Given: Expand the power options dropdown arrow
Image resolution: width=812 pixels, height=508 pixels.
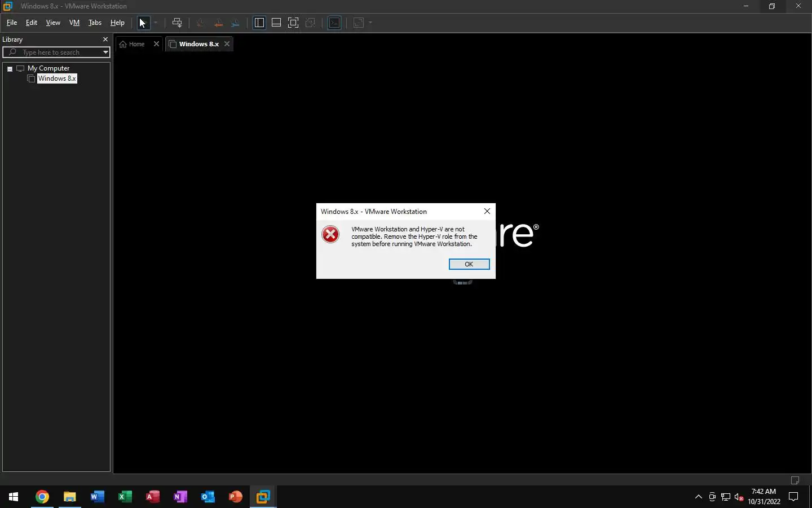Looking at the screenshot, I should tap(156, 23).
